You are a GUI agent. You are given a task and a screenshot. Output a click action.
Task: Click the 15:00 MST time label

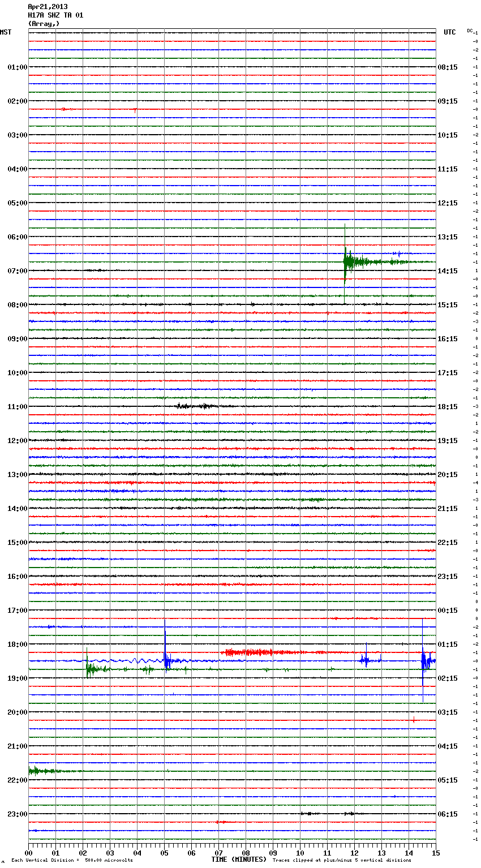coord(18,543)
